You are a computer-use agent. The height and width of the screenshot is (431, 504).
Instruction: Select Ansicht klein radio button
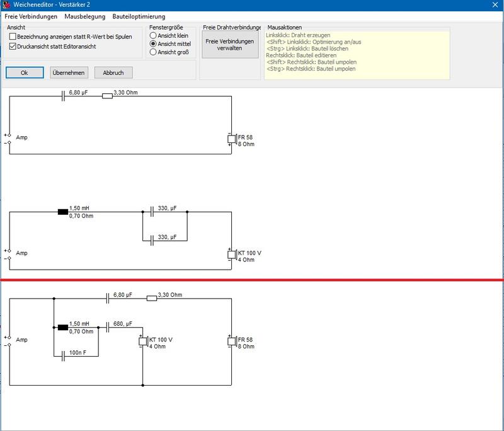[153, 35]
